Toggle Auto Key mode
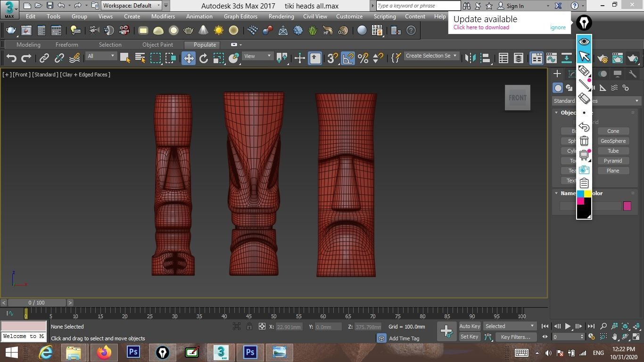This screenshot has width=644, height=362. click(x=470, y=326)
